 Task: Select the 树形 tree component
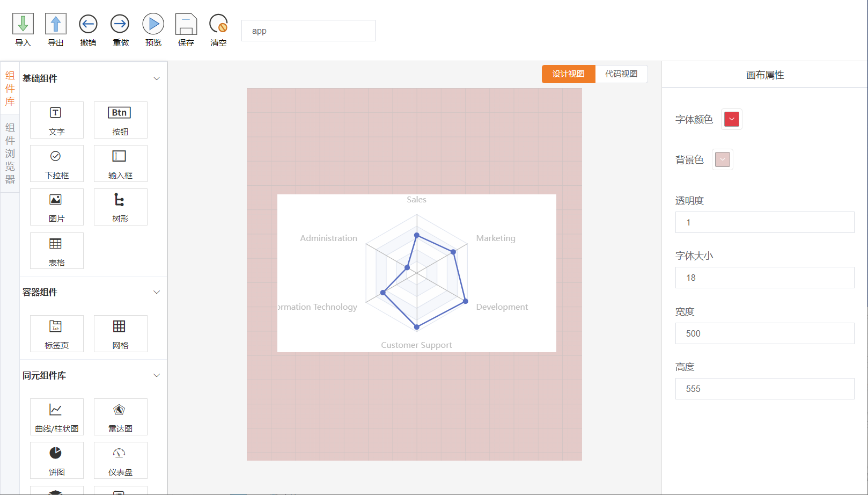click(120, 207)
